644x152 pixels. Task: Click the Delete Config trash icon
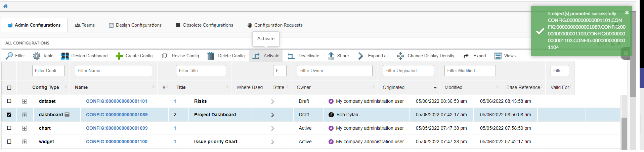pyautogui.click(x=211, y=56)
